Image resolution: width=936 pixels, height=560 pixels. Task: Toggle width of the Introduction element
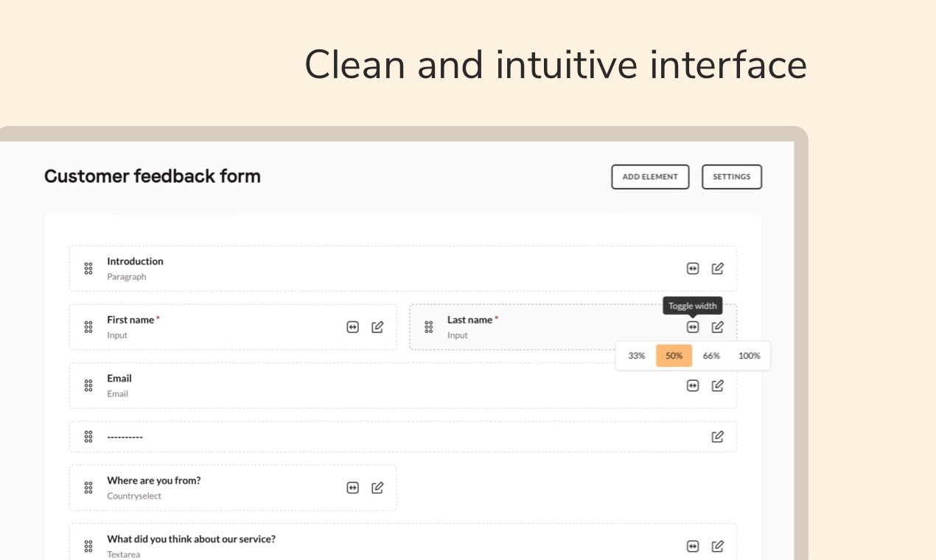click(x=693, y=268)
